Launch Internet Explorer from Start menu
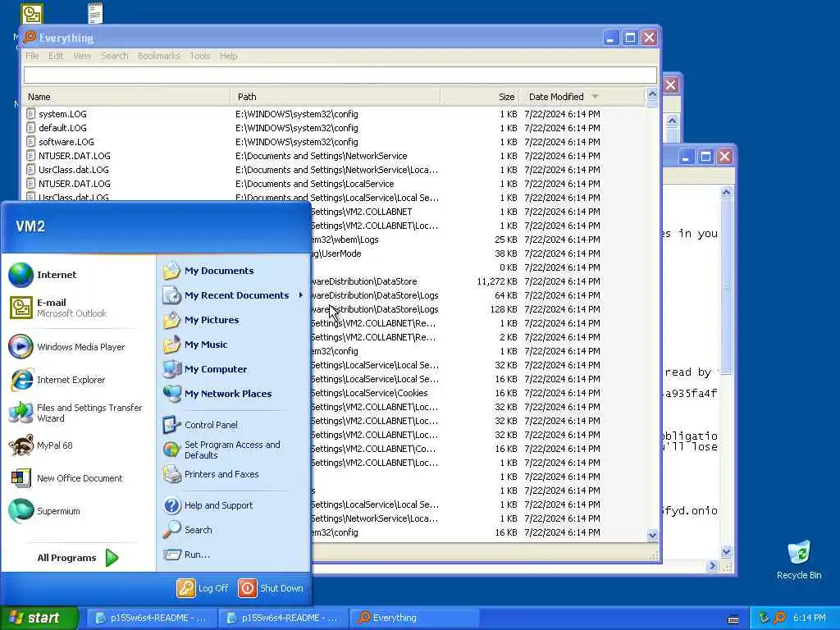Screen dimensions: 840x630 tap(57, 380)
